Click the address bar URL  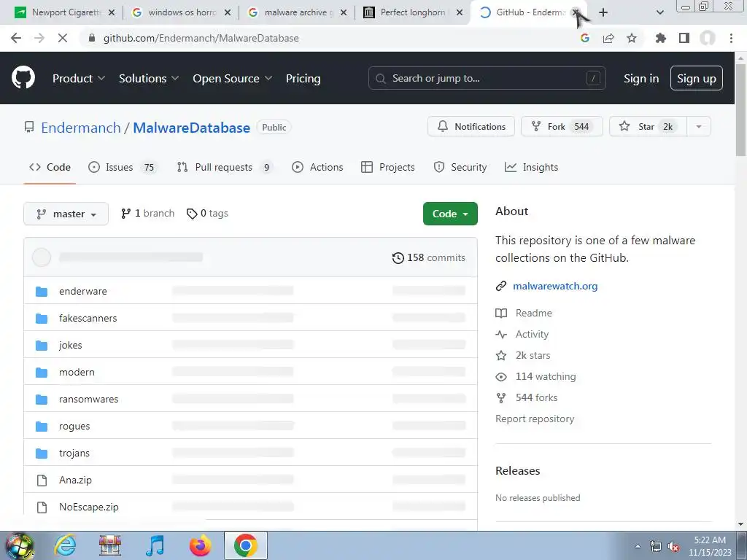click(x=201, y=38)
